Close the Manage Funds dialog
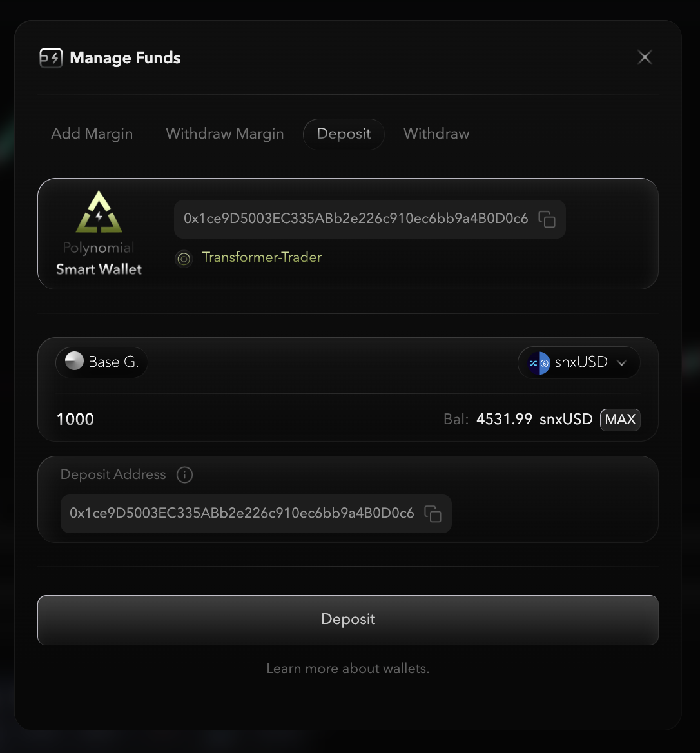Image resolution: width=700 pixels, height=753 pixels. tap(645, 57)
